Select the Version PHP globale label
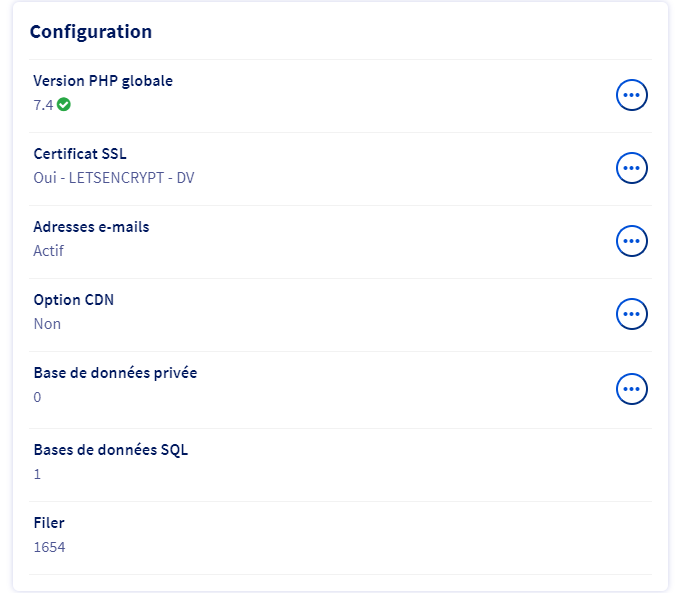The width and height of the screenshot is (682, 593). (x=103, y=81)
